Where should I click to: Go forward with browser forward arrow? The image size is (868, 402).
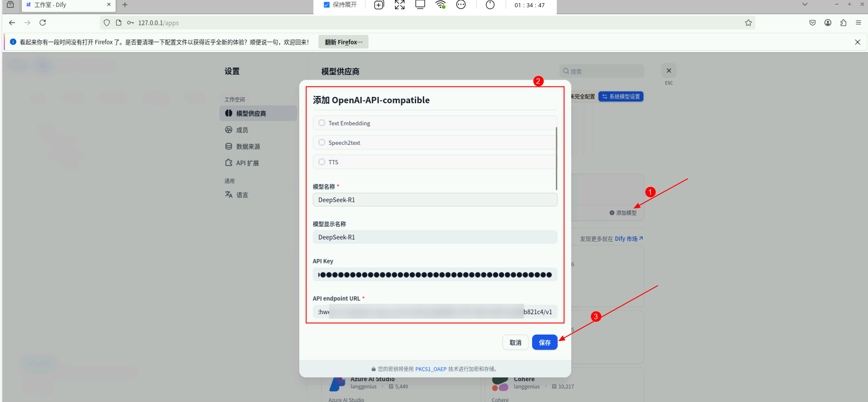coord(28,23)
